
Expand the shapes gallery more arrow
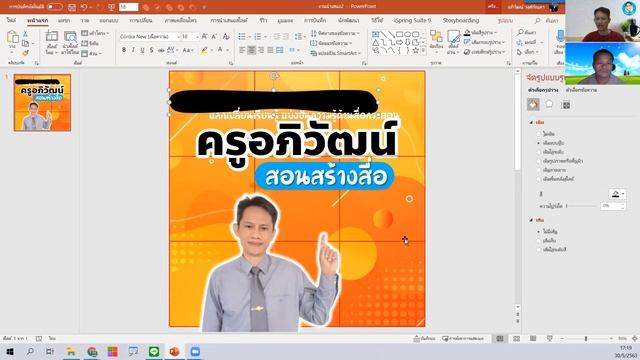coord(424,51)
